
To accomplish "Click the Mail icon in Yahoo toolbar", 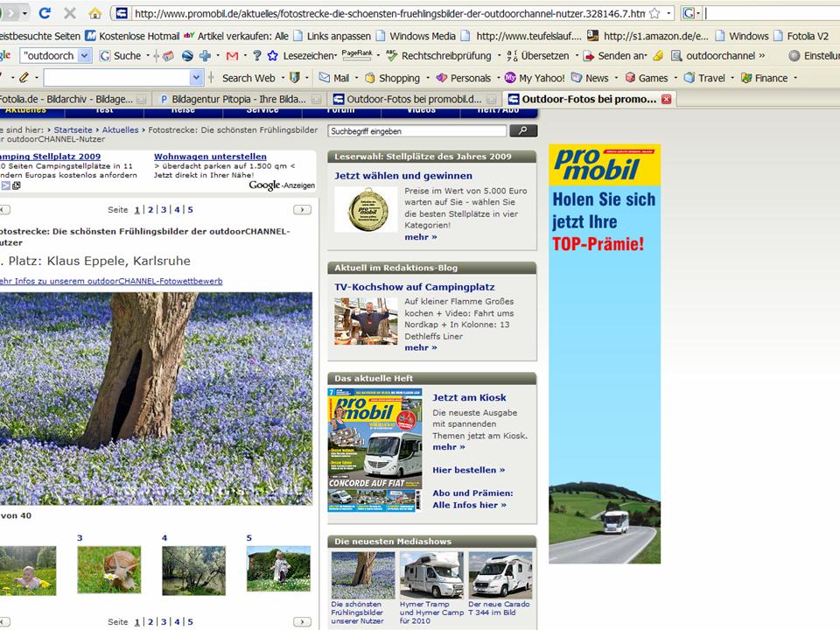I will click(x=332, y=78).
